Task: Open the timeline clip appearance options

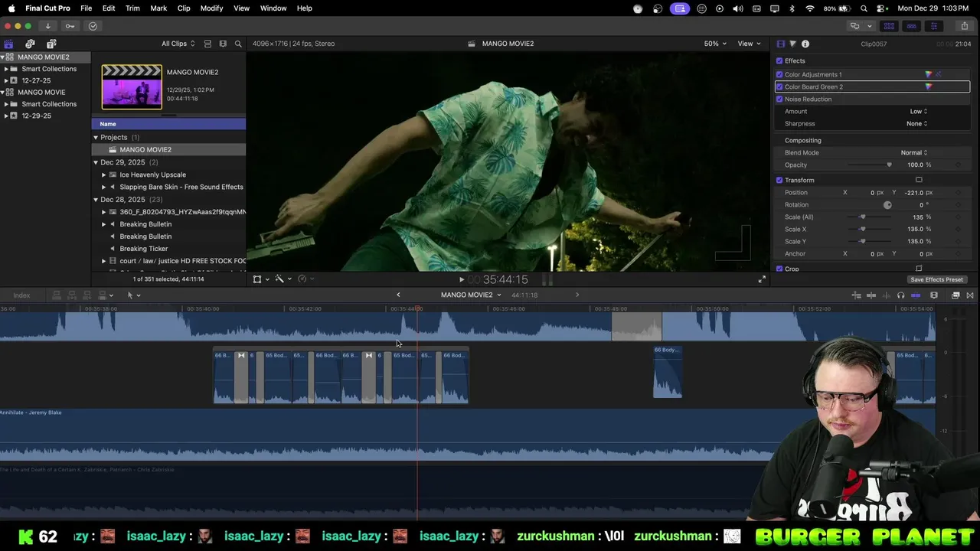Action: pos(934,295)
